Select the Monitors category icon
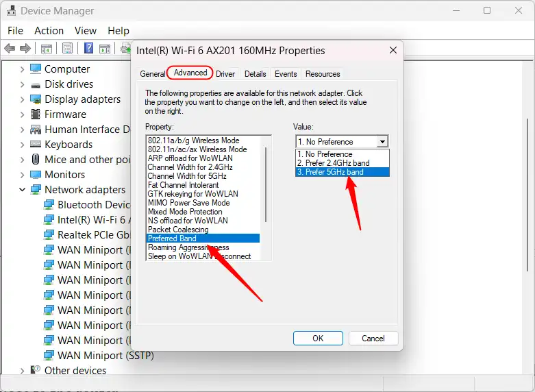 point(36,175)
